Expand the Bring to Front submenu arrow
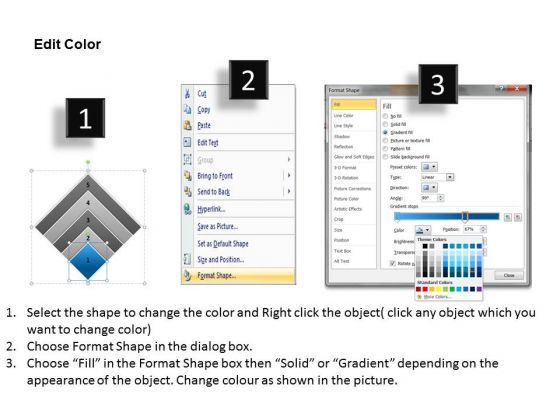Image resolution: width=560 pixels, height=420 pixels. point(289,176)
